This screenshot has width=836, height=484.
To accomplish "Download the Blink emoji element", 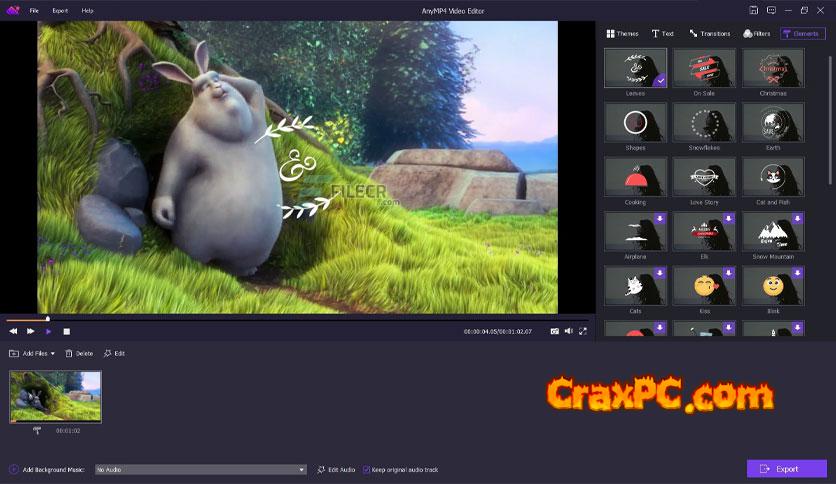I will [x=797, y=273].
